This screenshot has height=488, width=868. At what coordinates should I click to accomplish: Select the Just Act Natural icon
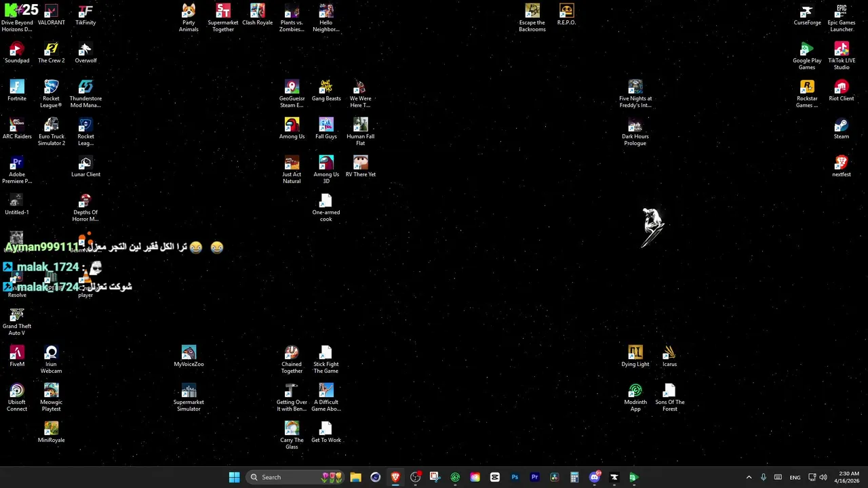tap(292, 170)
